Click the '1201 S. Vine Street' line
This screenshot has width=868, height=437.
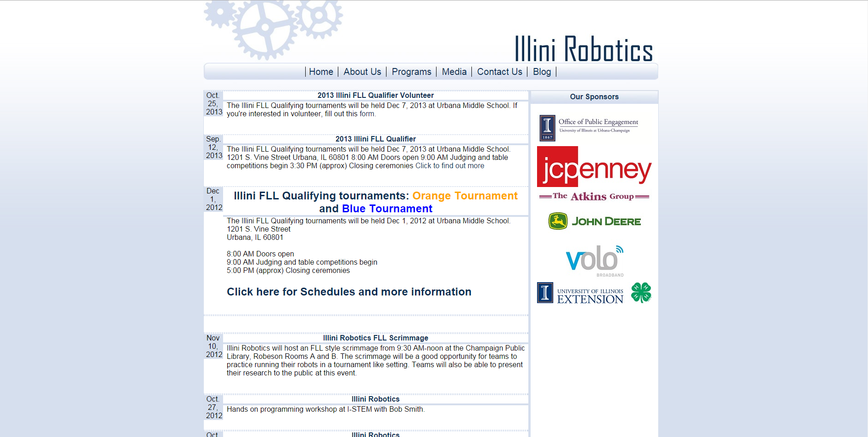click(258, 229)
